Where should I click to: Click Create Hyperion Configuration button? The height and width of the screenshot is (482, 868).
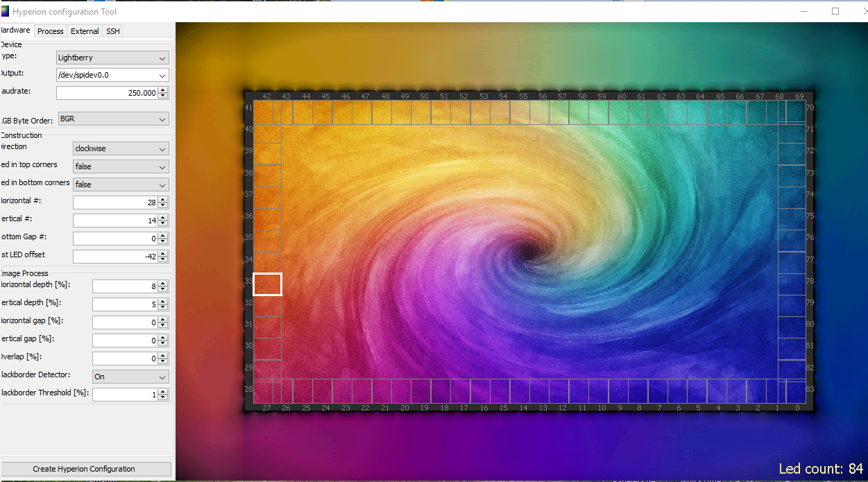pyautogui.click(x=85, y=469)
